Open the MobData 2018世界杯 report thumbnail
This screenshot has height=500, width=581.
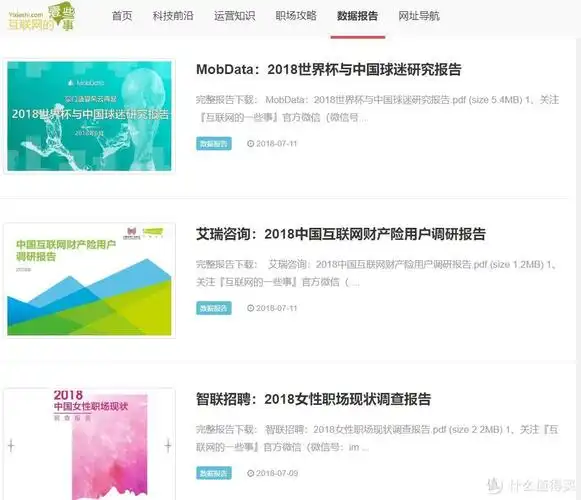(89, 116)
